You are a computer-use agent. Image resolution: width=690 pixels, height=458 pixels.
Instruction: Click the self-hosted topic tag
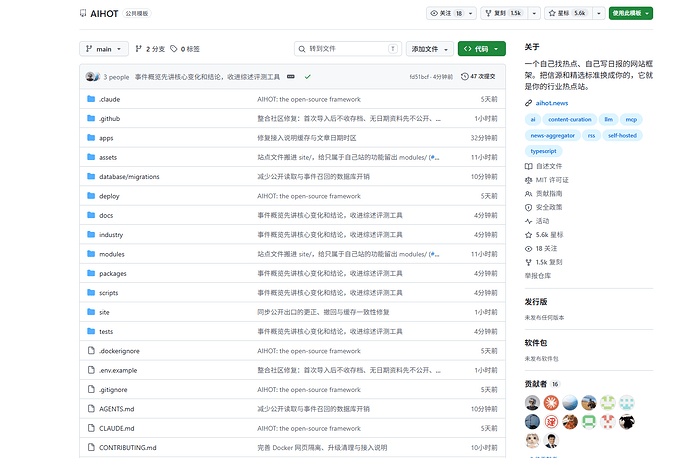[x=622, y=136]
